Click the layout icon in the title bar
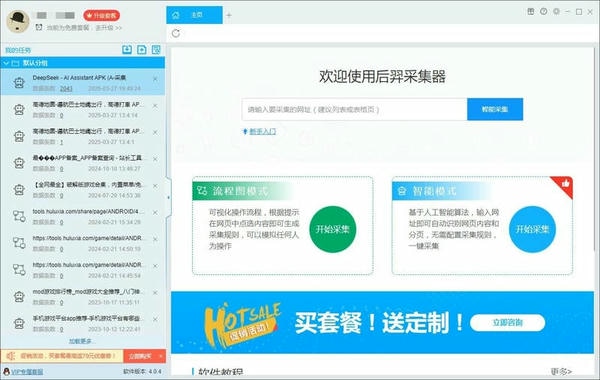This screenshot has width=600, height=380. (x=531, y=11)
